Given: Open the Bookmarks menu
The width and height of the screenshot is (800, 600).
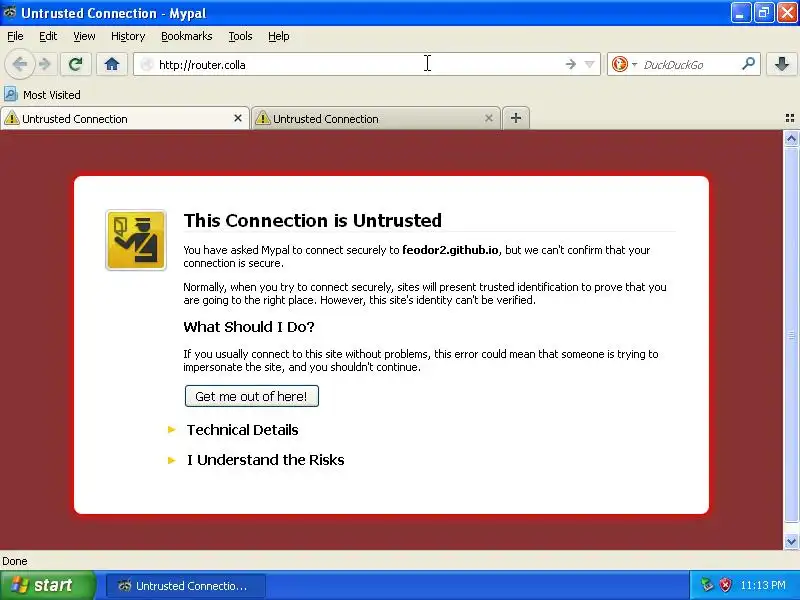Looking at the screenshot, I should point(187,36).
